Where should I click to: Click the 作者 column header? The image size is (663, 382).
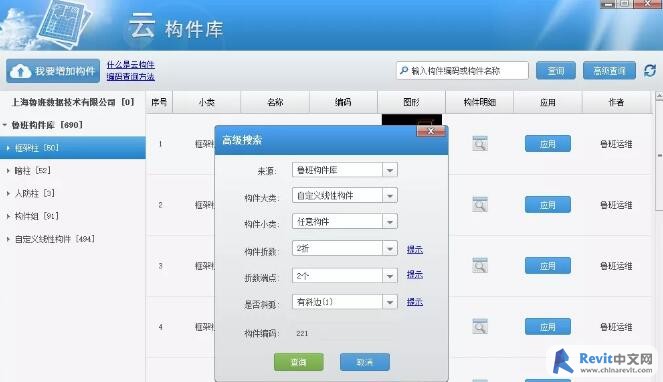click(x=616, y=102)
